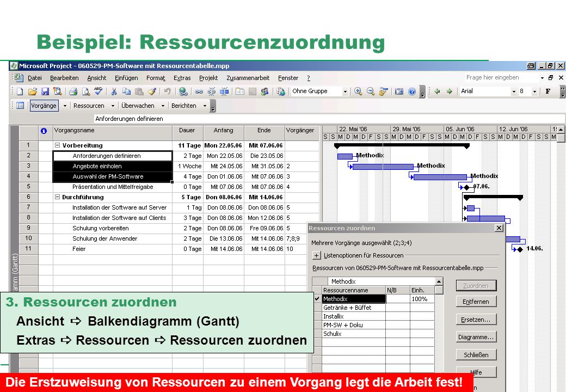Link the selected tasks with the chain icon

[199, 91]
